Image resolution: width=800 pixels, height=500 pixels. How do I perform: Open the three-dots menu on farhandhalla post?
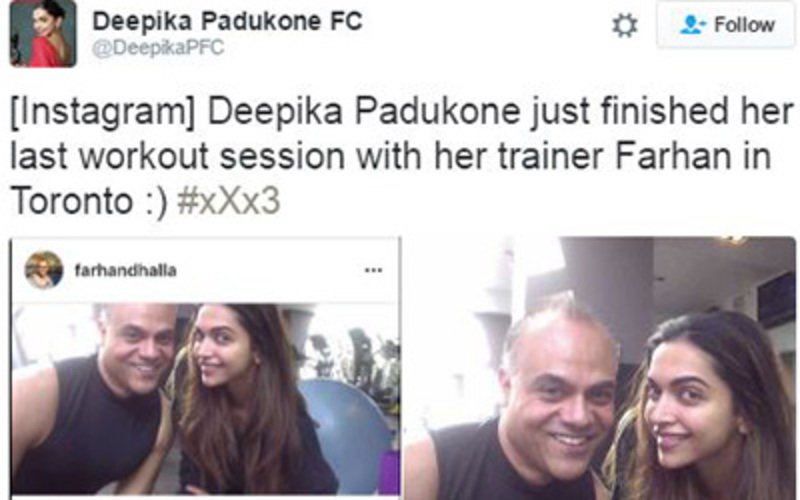[373, 270]
